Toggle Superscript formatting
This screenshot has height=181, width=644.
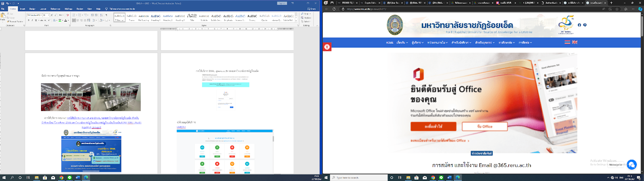point(49,20)
